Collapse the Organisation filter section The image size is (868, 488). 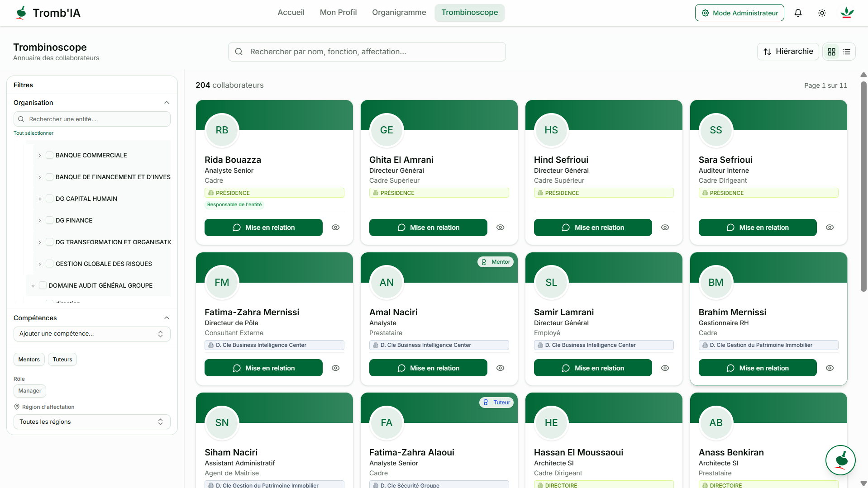coord(167,103)
